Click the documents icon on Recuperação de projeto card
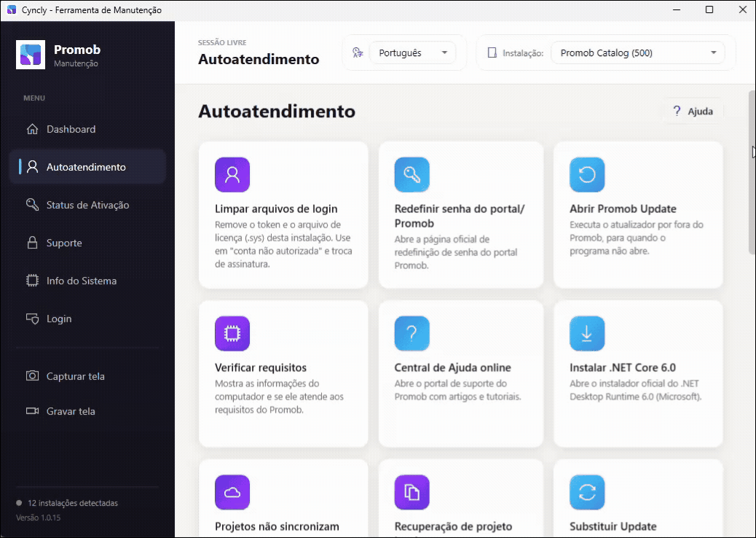 tap(412, 492)
